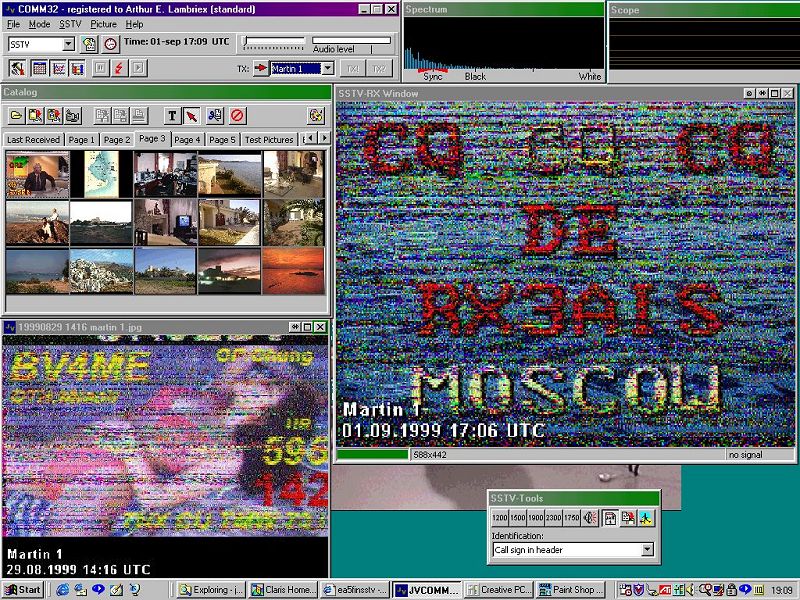Click the 1200 tone button in SSTV-Tools
The width and height of the screenshot is (800, 600).
tap(499, 517)
